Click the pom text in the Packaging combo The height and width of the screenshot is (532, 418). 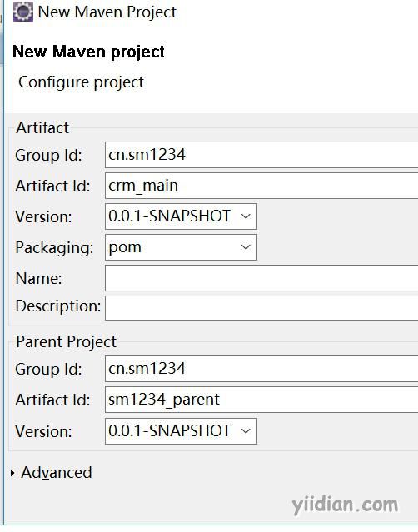125,247
